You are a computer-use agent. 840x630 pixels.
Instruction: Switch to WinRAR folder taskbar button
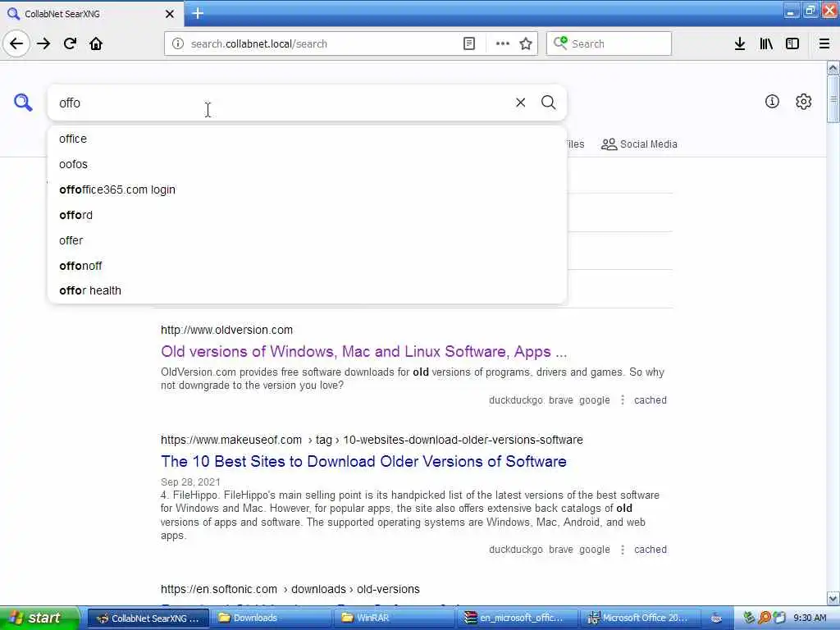(x=395, y=618)
